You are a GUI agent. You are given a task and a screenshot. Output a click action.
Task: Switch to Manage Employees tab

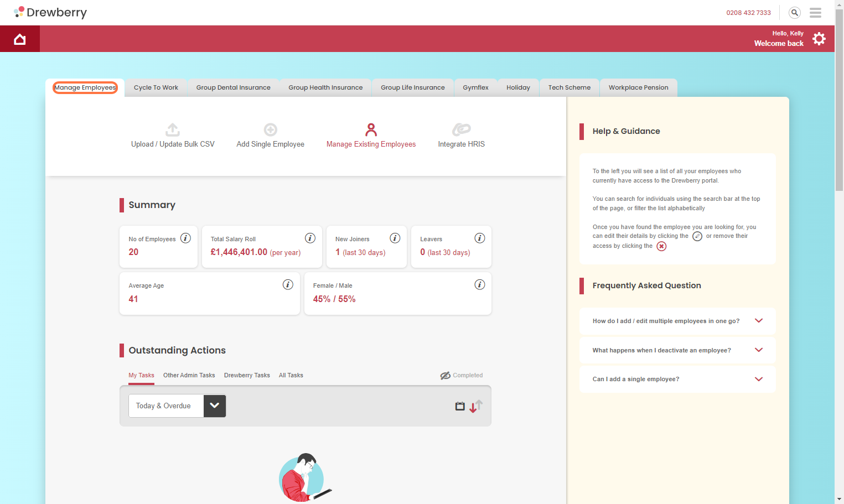pos(85,87)
